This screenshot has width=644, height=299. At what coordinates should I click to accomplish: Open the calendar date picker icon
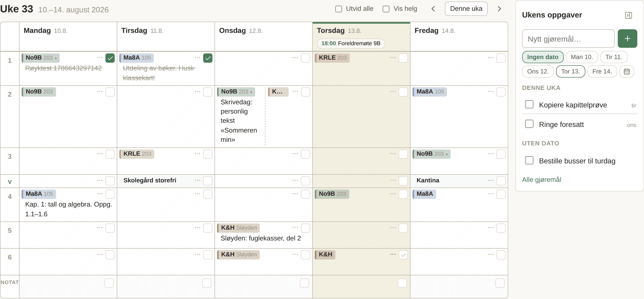pos(627,71)
